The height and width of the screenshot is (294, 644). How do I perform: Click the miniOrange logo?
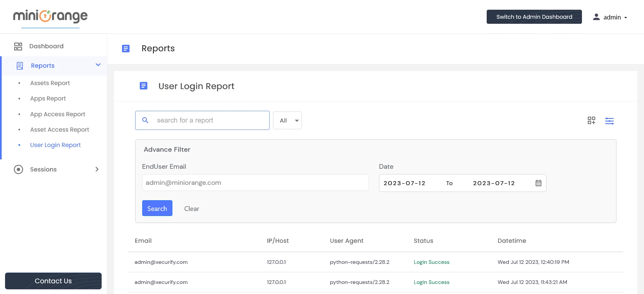pyautogui.click(x=50, y=16)
